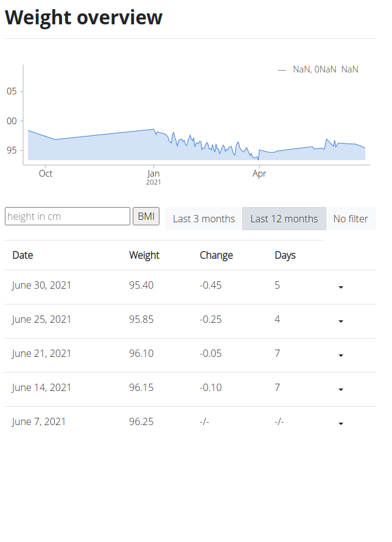Sort the table by Weight column
Image resolution: width=392 pixels, height=542 pixels.
(144, 255)
